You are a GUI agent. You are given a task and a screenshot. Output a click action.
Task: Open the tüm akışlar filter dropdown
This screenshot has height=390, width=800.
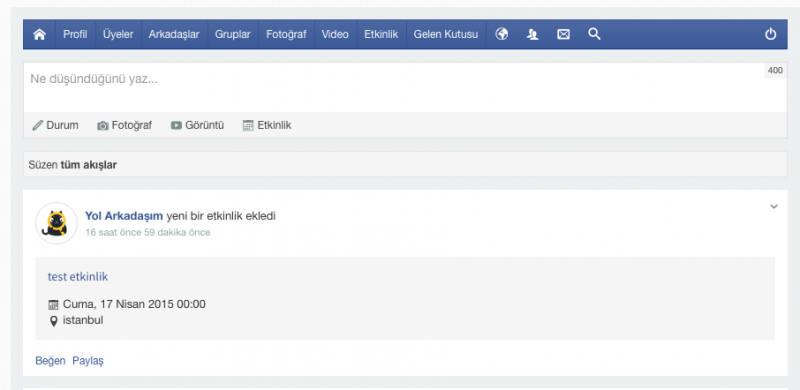point(88,165)
